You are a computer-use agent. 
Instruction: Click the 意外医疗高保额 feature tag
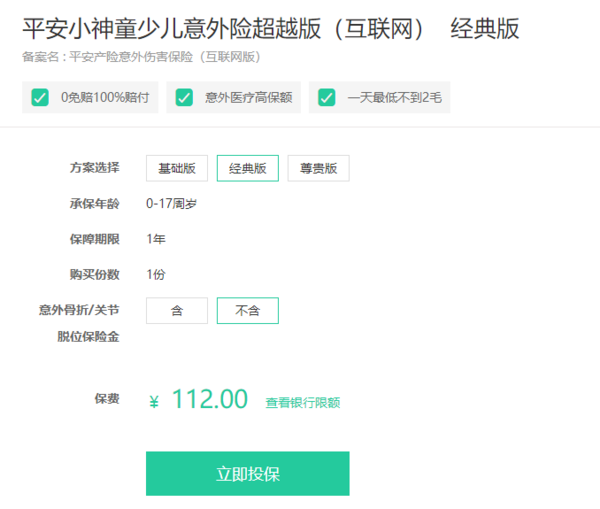point(233,97)
